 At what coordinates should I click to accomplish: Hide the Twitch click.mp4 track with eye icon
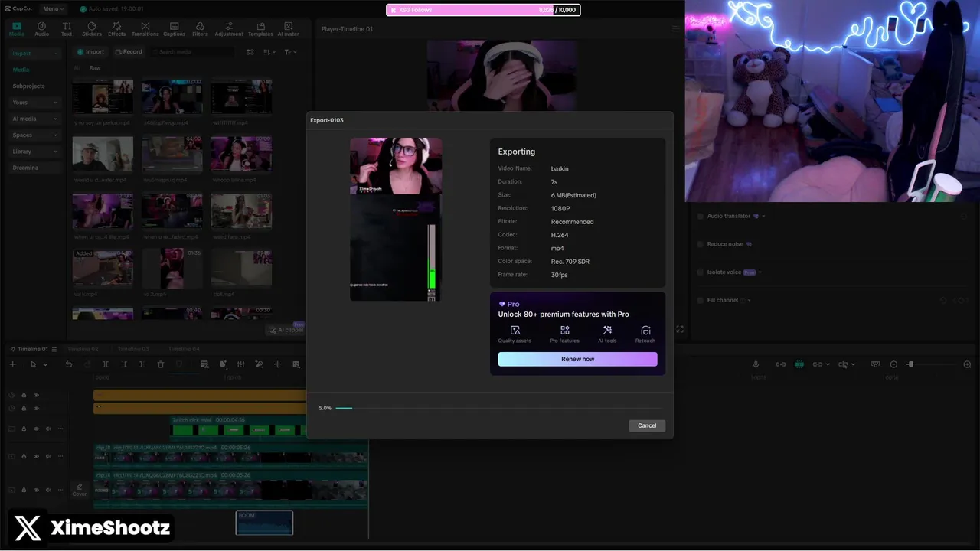point(36,429)
